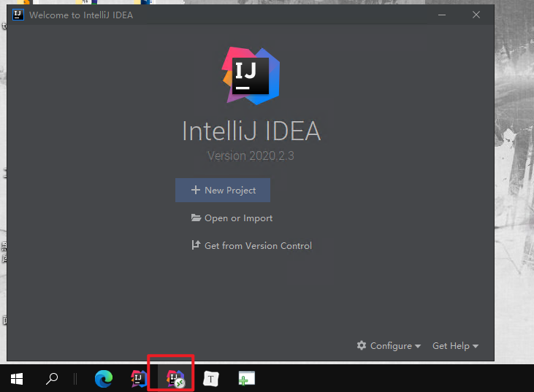Click the New Project button
This screenshot has width=534, height=392.
pyautogui.click(x=223, y=191)
